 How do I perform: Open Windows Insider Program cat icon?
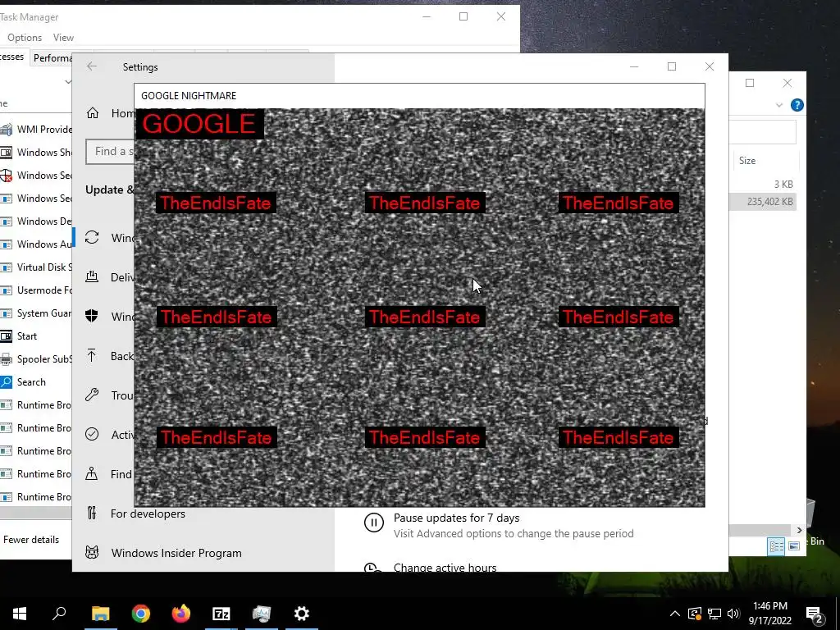[x=92, y=552]
